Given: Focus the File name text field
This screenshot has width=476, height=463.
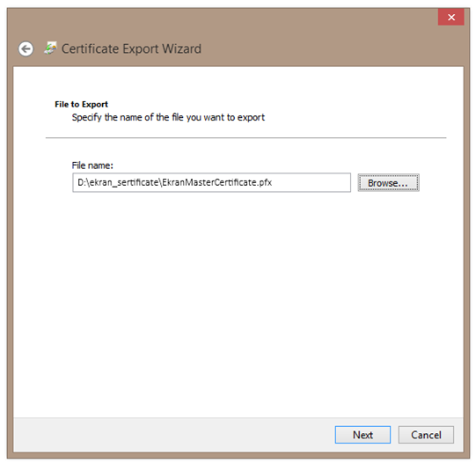Looking at the screenshot, I should coord(211,182).
